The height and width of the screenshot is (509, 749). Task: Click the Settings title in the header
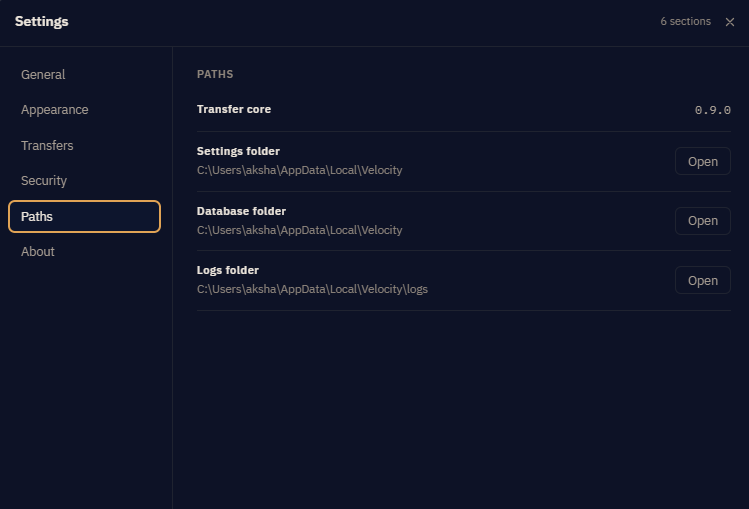click(x=42, y=21)
